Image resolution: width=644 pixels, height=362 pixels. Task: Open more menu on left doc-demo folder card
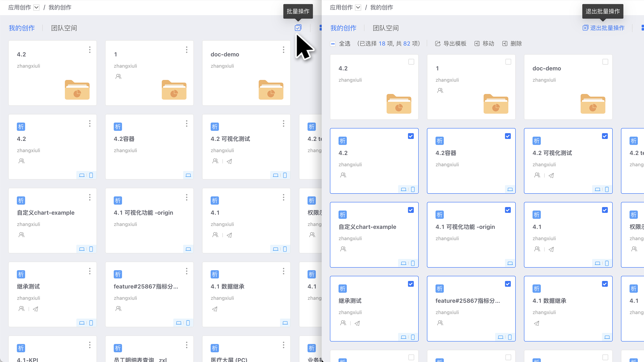point(284,50)
